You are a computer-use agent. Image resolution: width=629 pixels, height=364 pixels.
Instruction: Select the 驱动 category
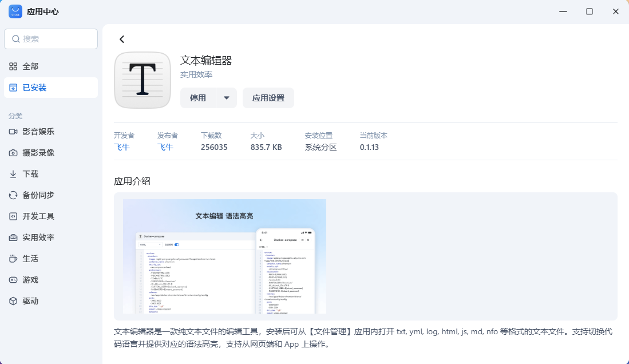pyautogui.click(x=30, y=300)
